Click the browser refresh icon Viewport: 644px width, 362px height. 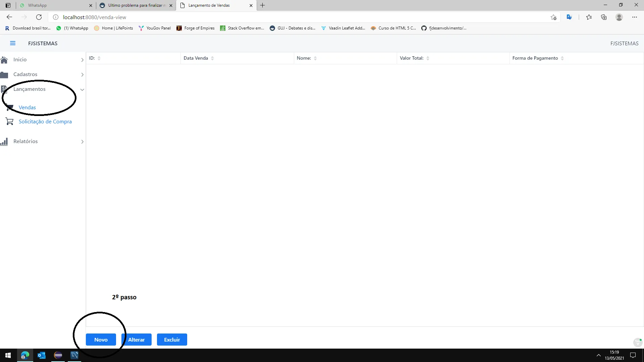[39, 17]
